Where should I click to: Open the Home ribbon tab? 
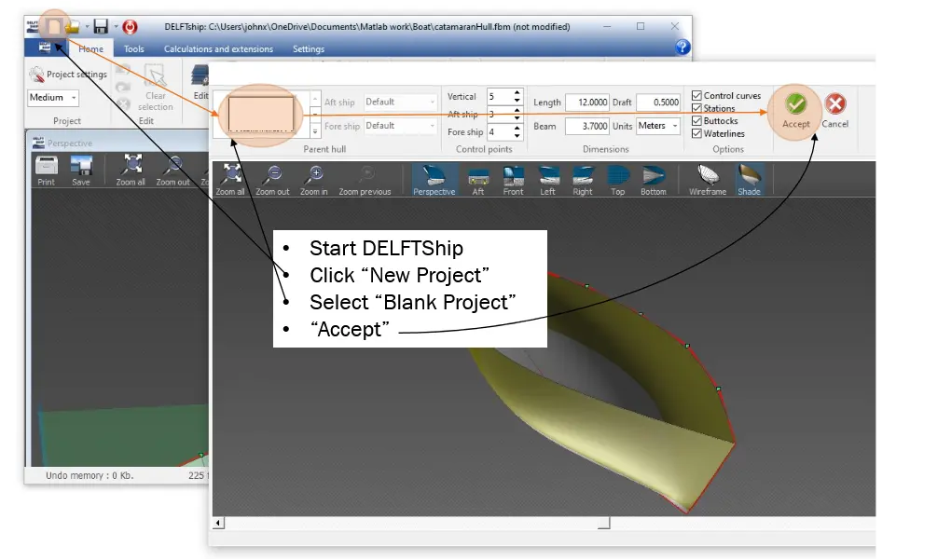pyautogui.click(x=90, y=49)
